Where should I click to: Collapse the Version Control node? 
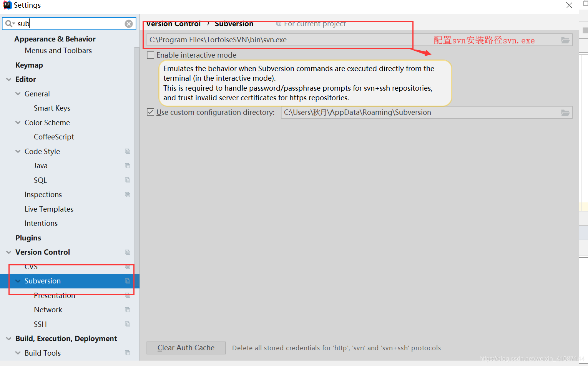point(9,252)
